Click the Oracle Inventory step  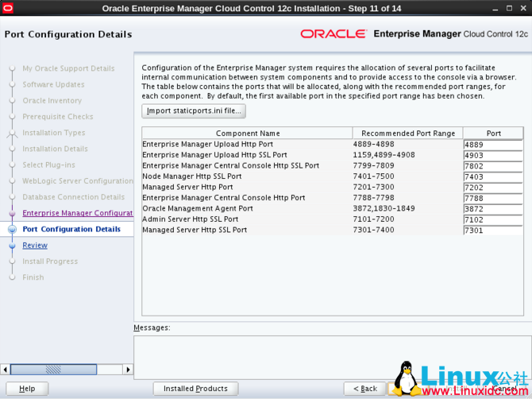point(52,100)
